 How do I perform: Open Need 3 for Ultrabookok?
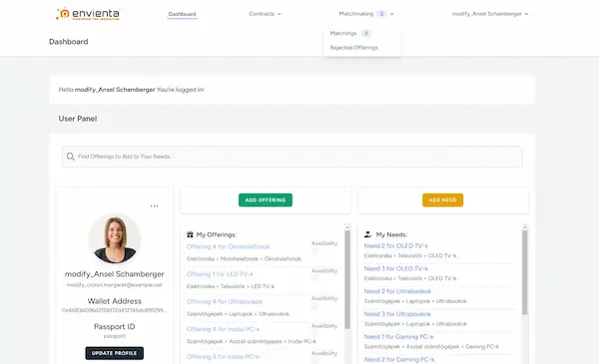click(x=397, y=314)
